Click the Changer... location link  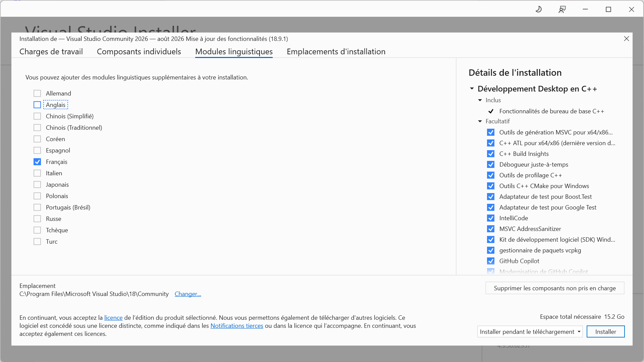tap(188, 294)
